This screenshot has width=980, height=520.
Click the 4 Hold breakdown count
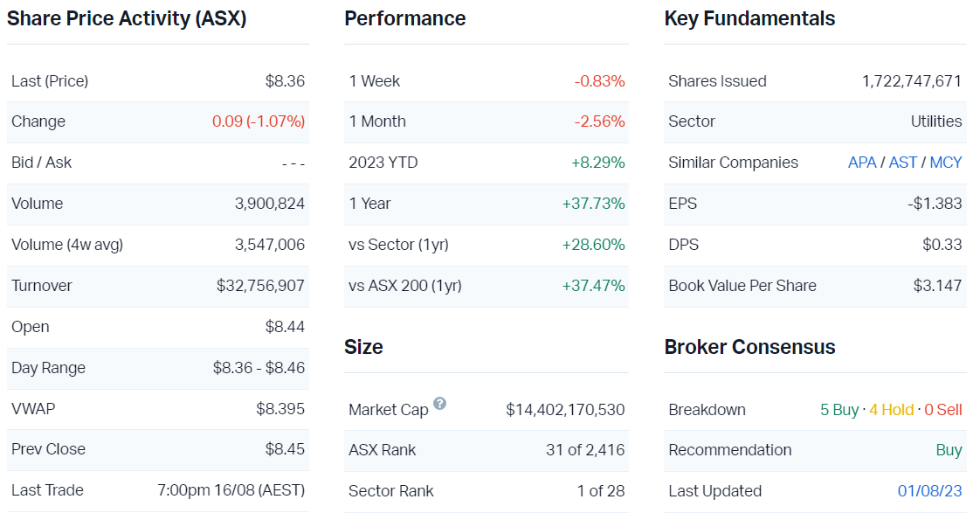point(891,410)
